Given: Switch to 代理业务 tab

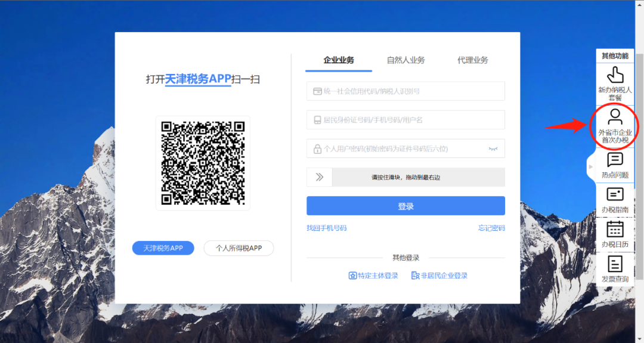Looking at the screenshot, I should click(x=473, y=60).
